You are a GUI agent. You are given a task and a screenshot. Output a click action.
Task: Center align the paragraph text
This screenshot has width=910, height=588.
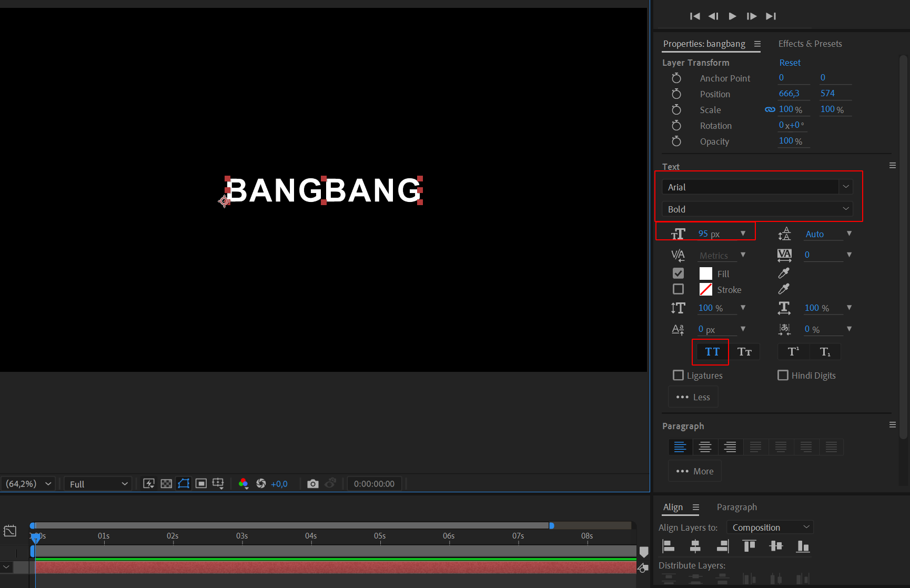[x=705, y=447]
